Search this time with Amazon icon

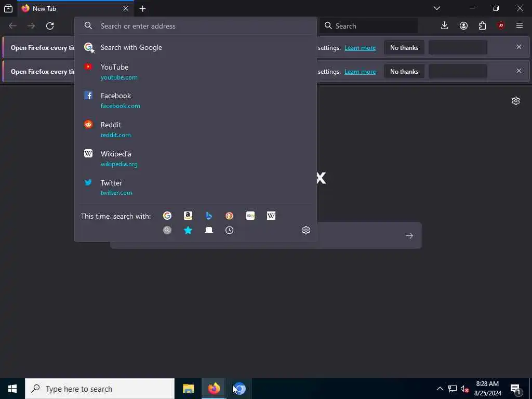[188, 216]
